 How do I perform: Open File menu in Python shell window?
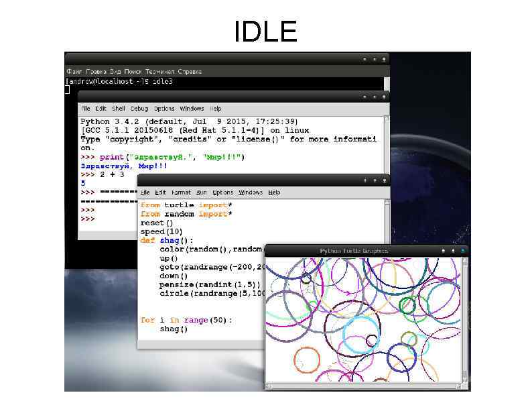point(86,109)
